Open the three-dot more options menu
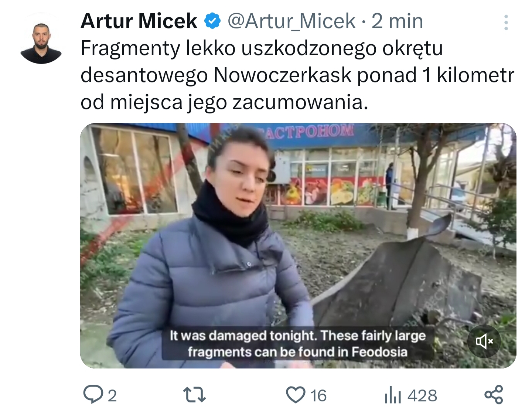This screenshot has height=415, width=532. click(x=506, y=23)
